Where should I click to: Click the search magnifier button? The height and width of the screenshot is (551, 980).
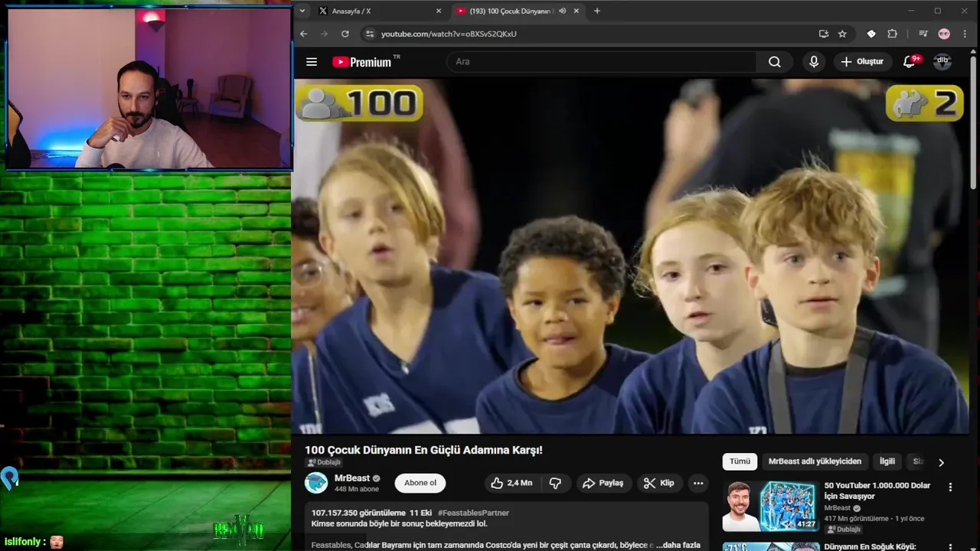click(775, 62)
